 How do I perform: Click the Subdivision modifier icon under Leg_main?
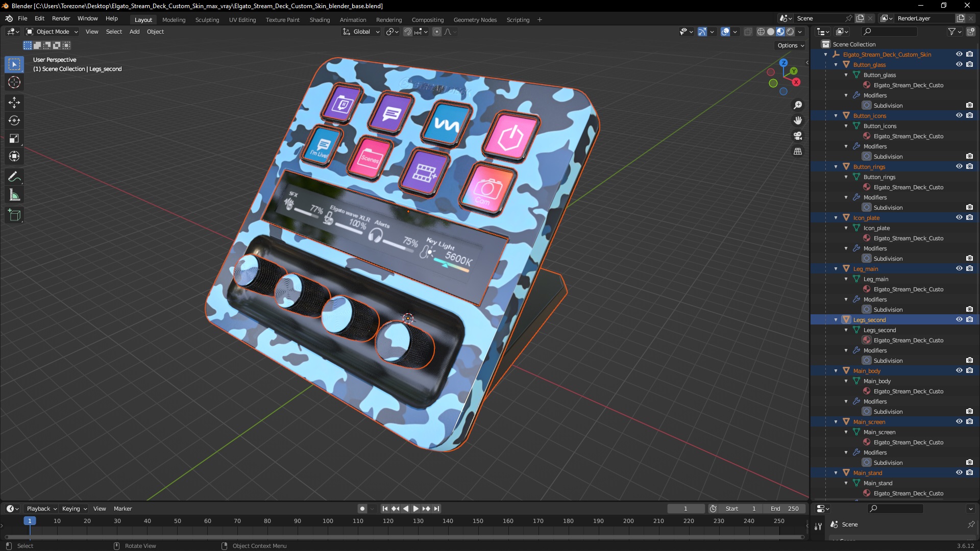click(867, 310)
